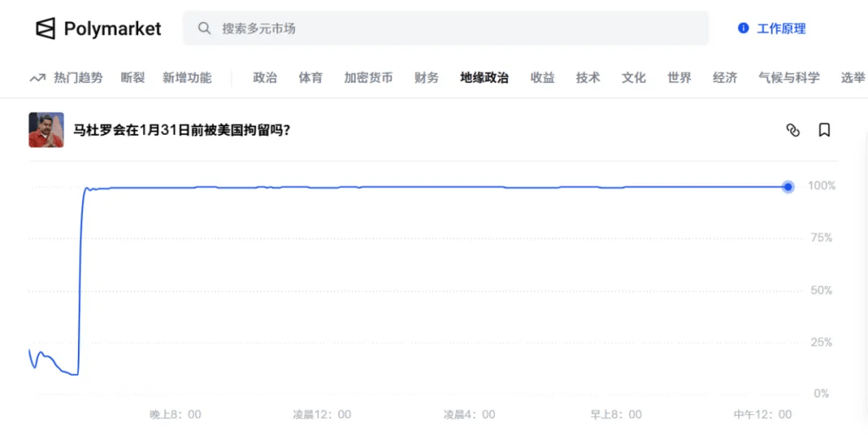Image resolution: width=868 pixels, height=436 pixels.
Task: Open the 气候与科学 category
Action: point(788,78)
